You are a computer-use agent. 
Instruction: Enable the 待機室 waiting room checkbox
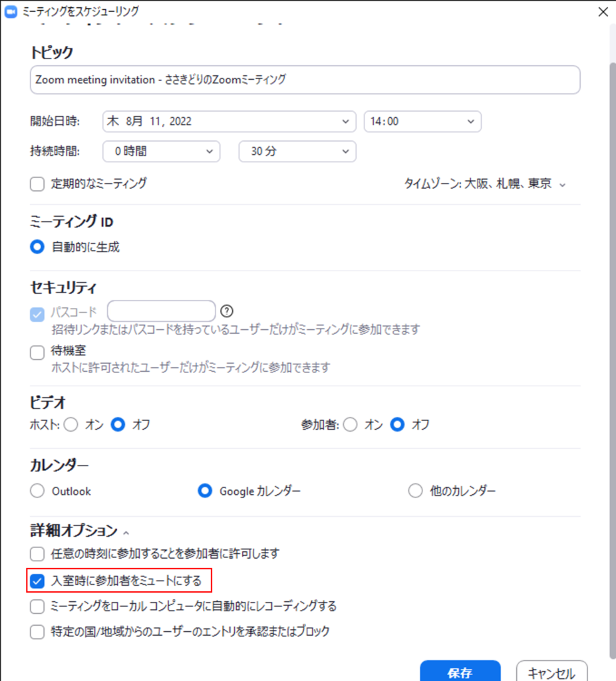pyautogui.click(x=37, y=353)
